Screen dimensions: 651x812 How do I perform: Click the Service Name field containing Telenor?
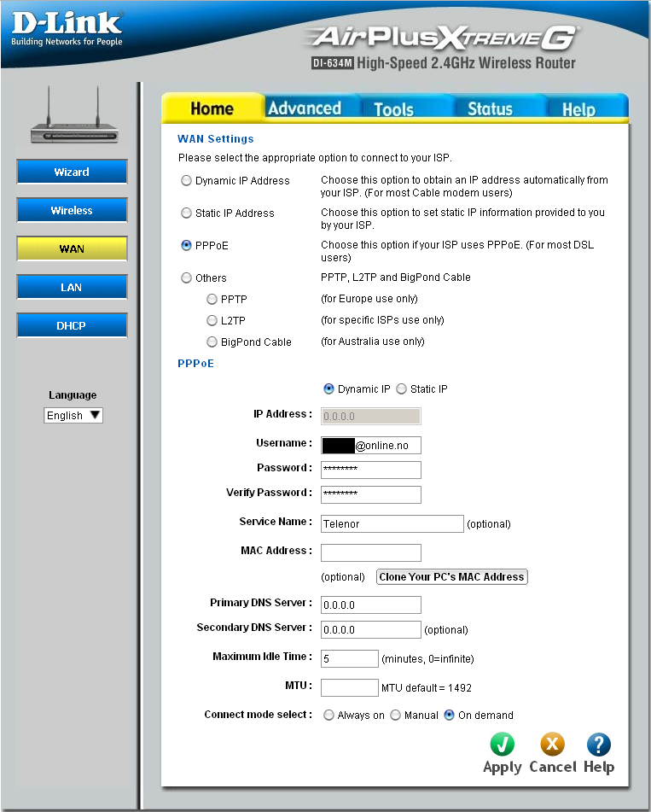click(392, 523)
